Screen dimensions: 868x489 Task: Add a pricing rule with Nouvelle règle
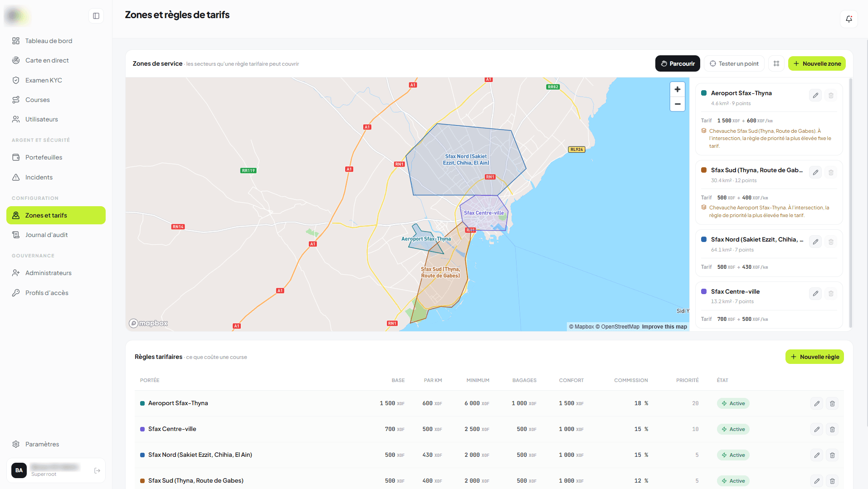coord(814,357)
